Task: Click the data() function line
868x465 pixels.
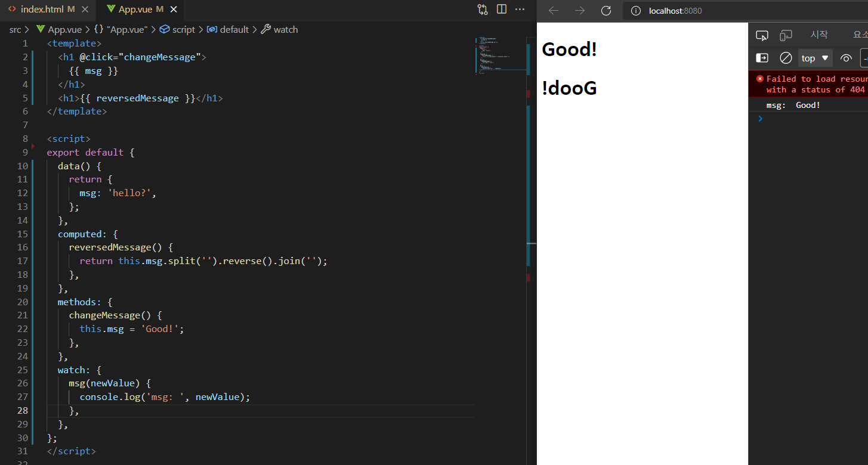Action: click(x=80, y=166)
